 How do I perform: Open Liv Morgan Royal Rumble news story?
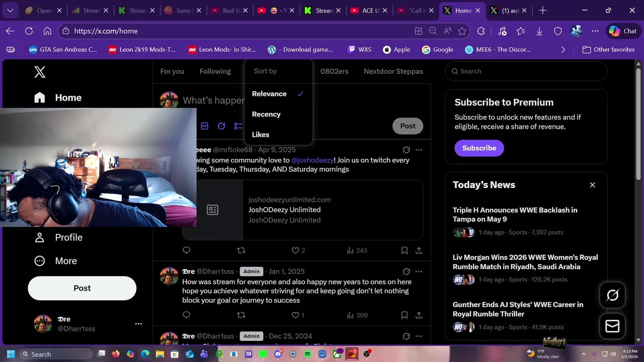[526, 268]
